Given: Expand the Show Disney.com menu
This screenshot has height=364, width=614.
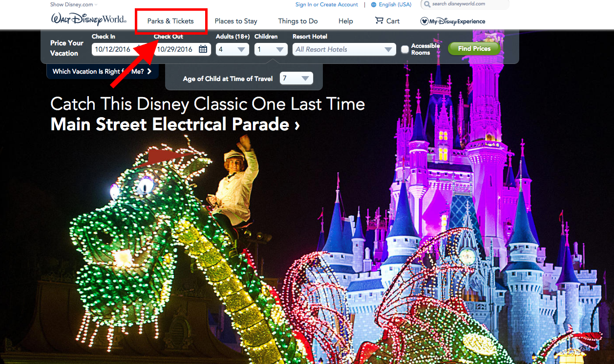Looking at the screenshot, I should (74, 4).
